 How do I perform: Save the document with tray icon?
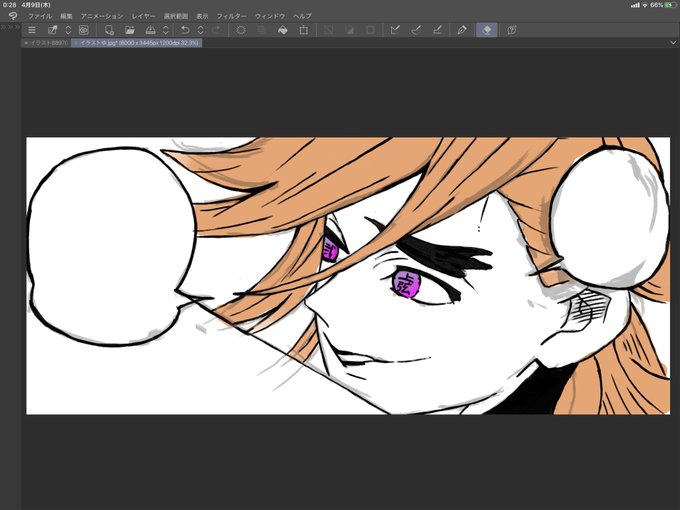coord(150,30)
